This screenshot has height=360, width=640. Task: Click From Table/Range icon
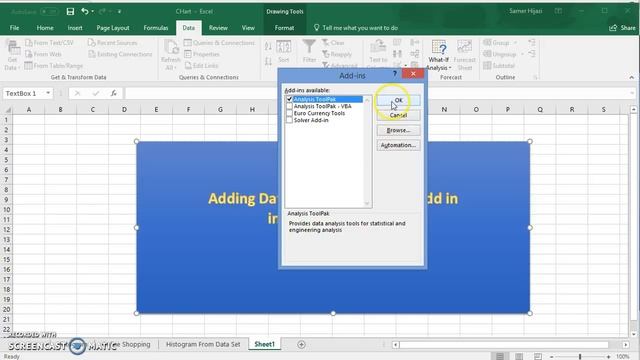29,65
